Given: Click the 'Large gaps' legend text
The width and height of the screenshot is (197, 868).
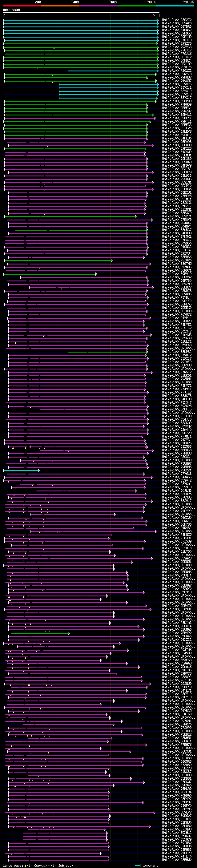Looking at the screenshot, I should coord(14,866).
